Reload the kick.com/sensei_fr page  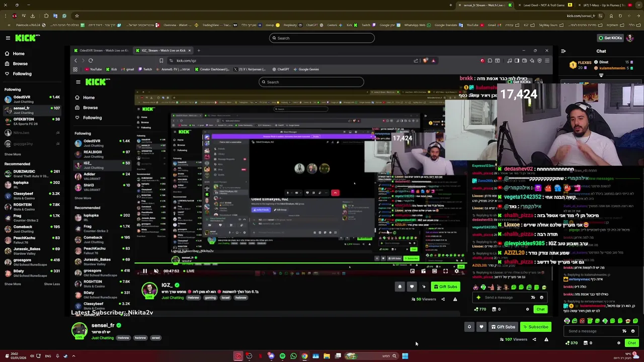(620, 16)
